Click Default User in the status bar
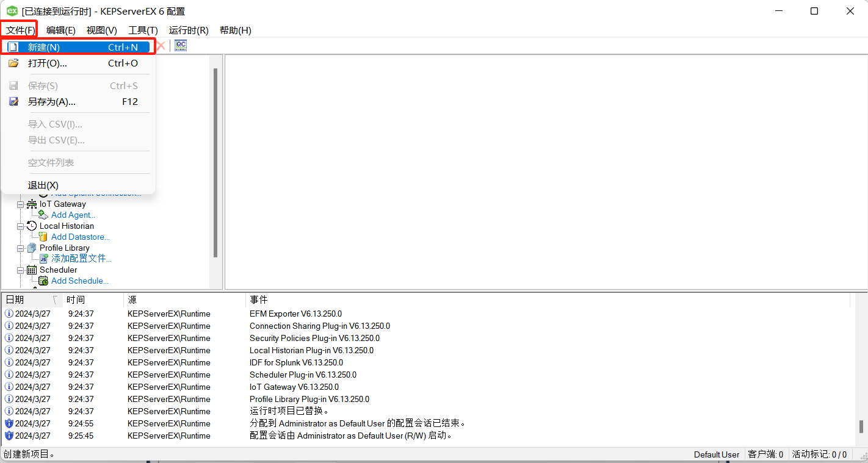 [x=717, y=454]
